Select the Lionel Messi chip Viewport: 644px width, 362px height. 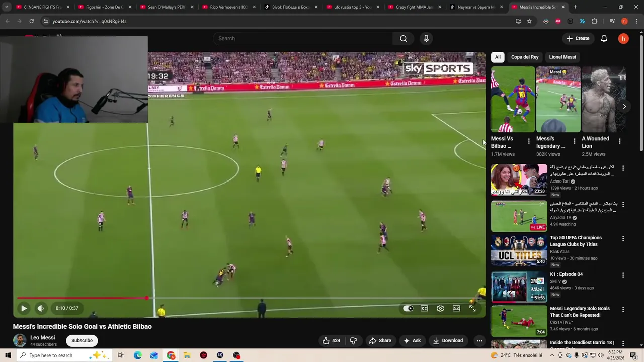(x=562, y=57)
